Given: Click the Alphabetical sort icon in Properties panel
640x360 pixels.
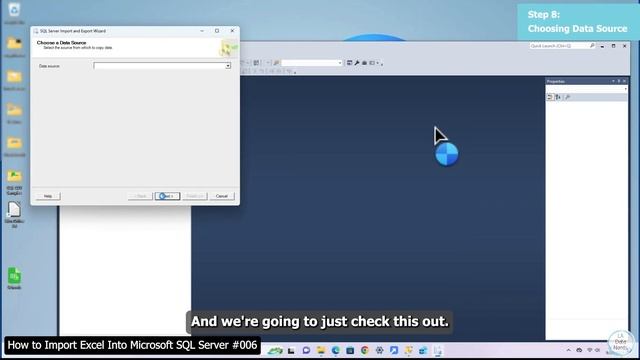Looking at the screenshot, I should click(x=558, y=97).
